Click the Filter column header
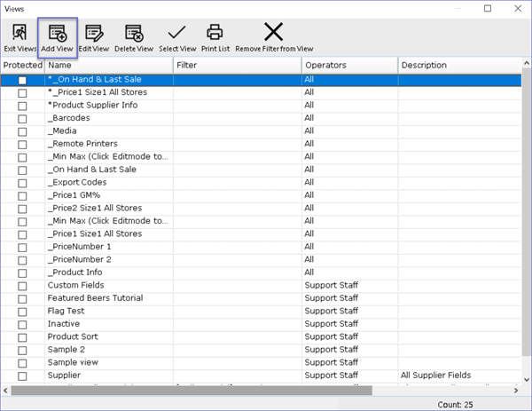The image size is (532, 411). click(236, 66)
